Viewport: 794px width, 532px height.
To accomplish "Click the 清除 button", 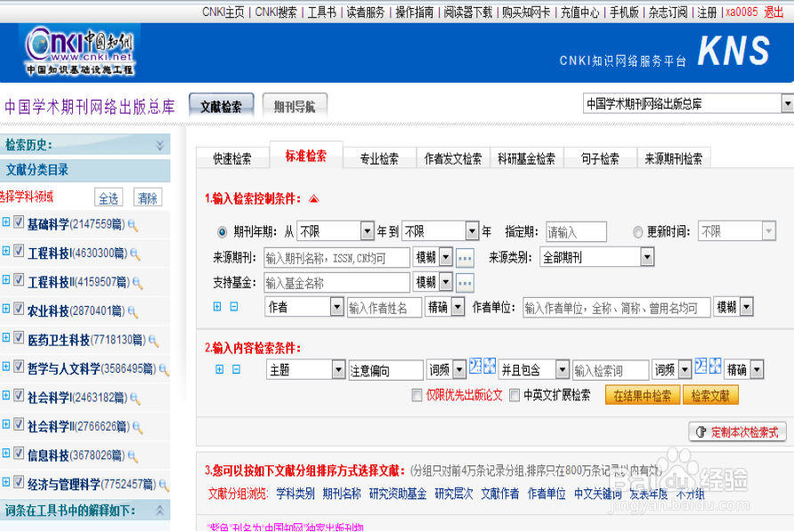I will point(148,197).
